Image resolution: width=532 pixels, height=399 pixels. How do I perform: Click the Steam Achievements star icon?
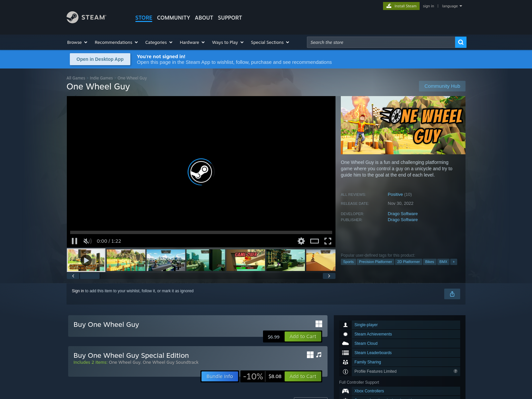[345, 334]
